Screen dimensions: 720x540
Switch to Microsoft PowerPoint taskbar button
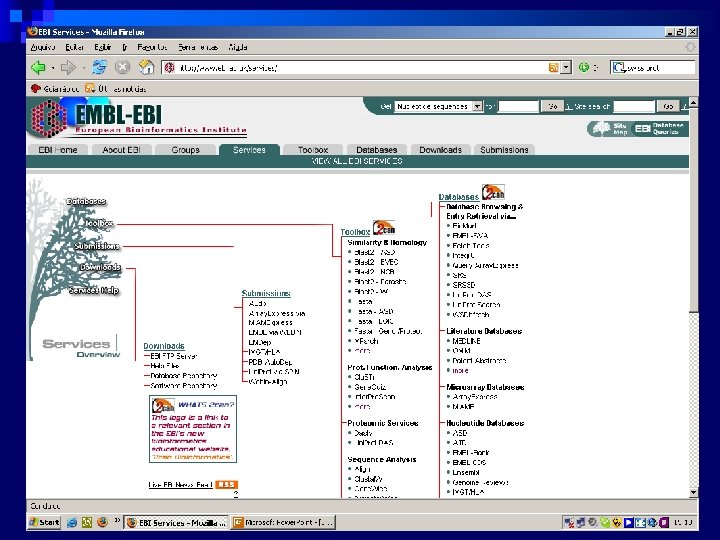[283, 522]
